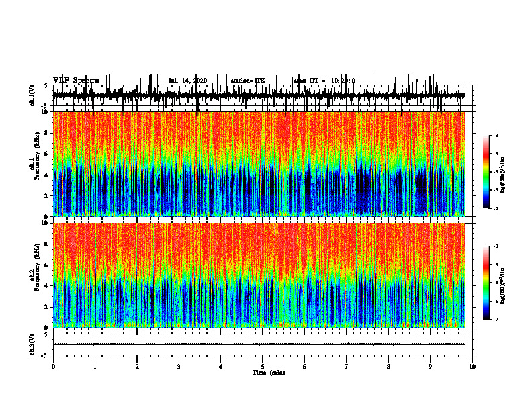The height and width of the screenshot is (411, 532).
Task: Click the ch.1 color bar log(PSD) unit label
Action: [503, 175]
